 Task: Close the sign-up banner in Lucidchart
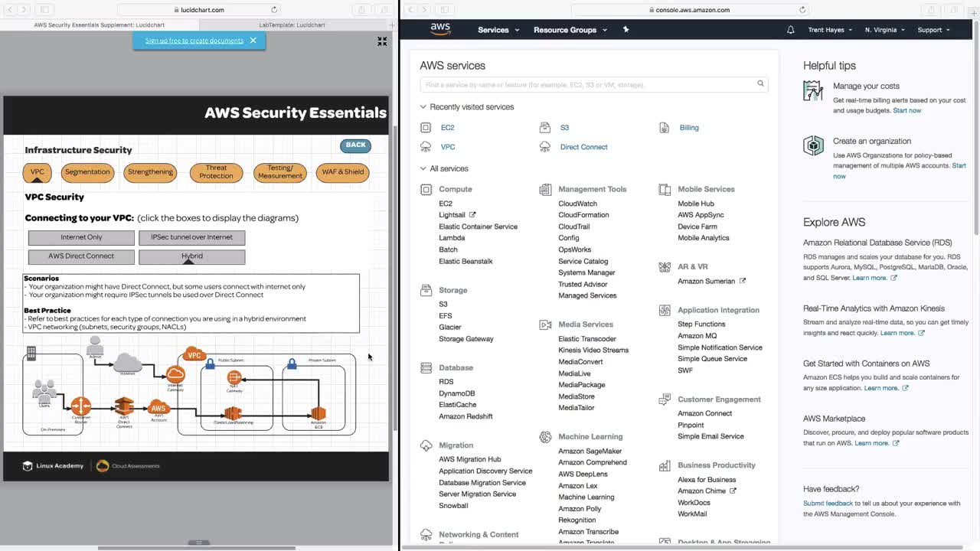click(x=253, y=41)
